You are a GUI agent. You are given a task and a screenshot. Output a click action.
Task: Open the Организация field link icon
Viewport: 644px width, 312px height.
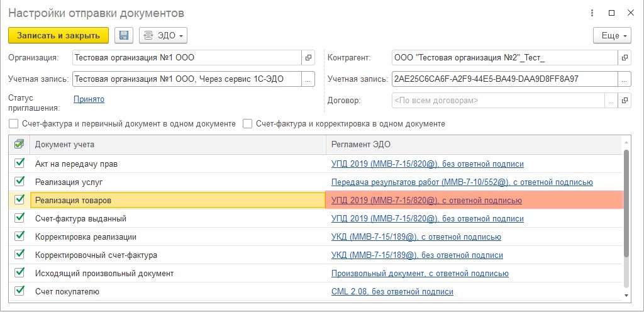[308, 57]
